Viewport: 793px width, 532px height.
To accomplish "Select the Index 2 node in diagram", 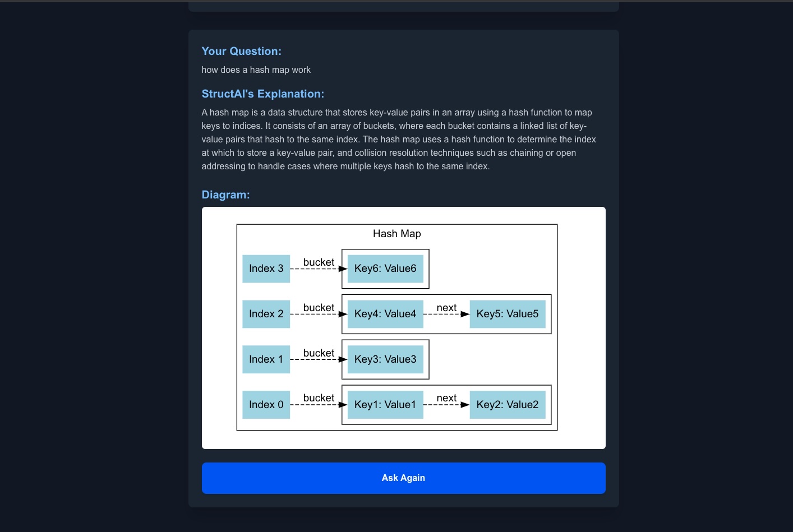I will (x=266, y=314).
